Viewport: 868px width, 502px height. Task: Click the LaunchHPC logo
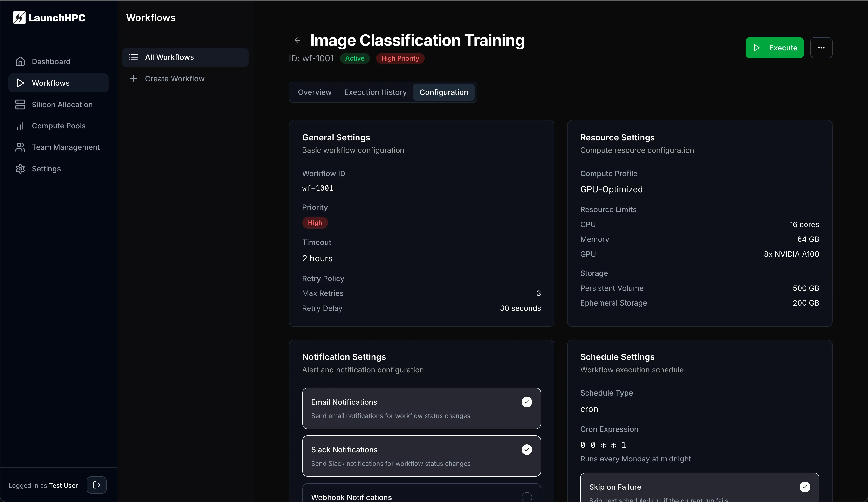(x=48, y=18)
